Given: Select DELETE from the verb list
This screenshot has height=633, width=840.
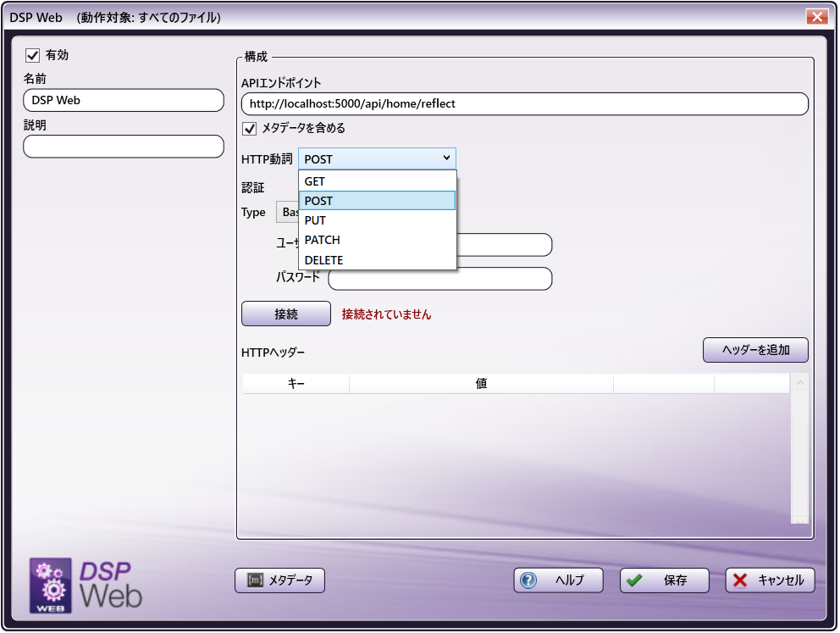Looking at the screenshot, I should [378, 260].
